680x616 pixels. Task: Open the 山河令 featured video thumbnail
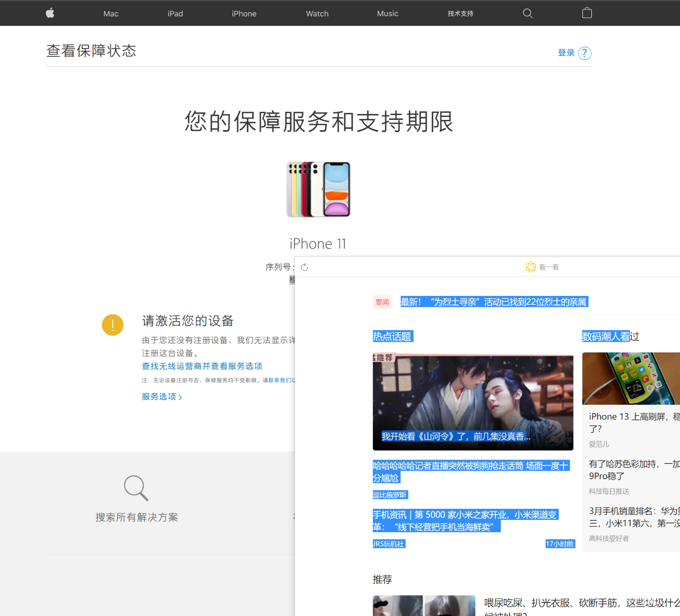(x=473, y=402)
